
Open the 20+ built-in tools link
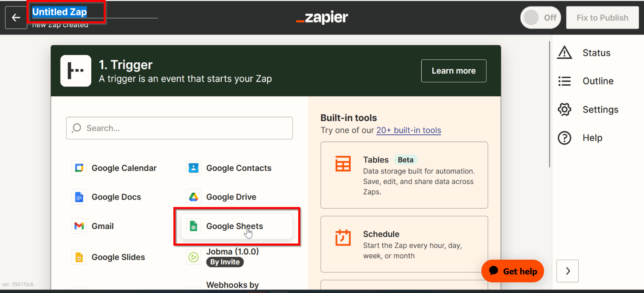point(409,131)
